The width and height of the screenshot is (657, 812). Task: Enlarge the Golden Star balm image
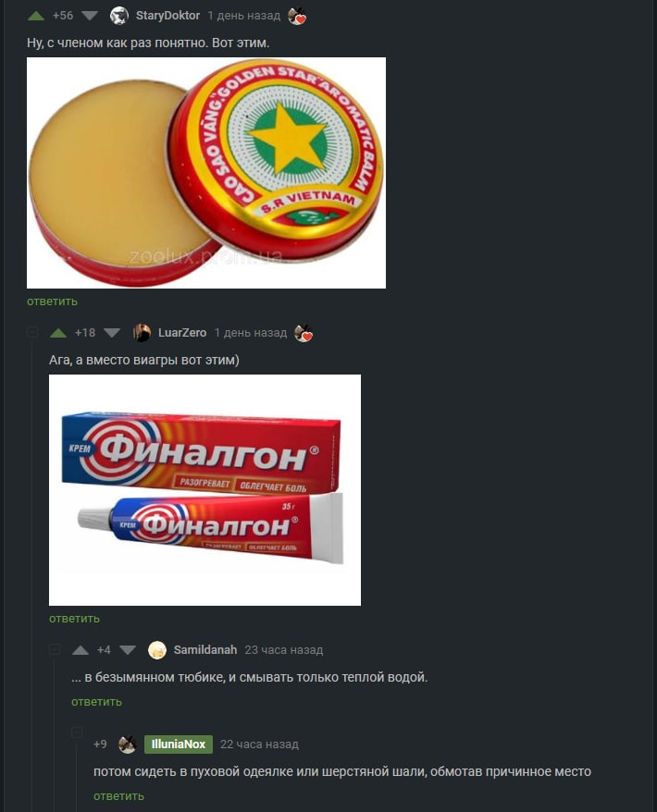click(x=206, y=173)
